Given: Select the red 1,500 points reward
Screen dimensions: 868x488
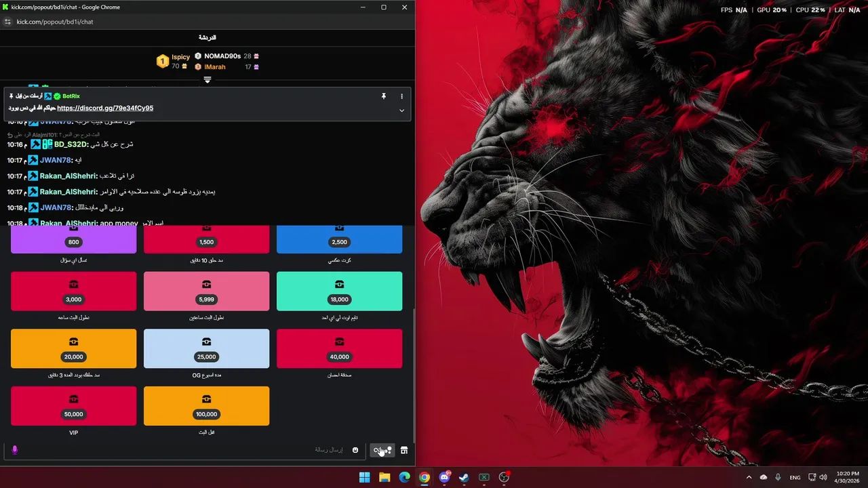Looking at the screenshot, I should [207, 239].
